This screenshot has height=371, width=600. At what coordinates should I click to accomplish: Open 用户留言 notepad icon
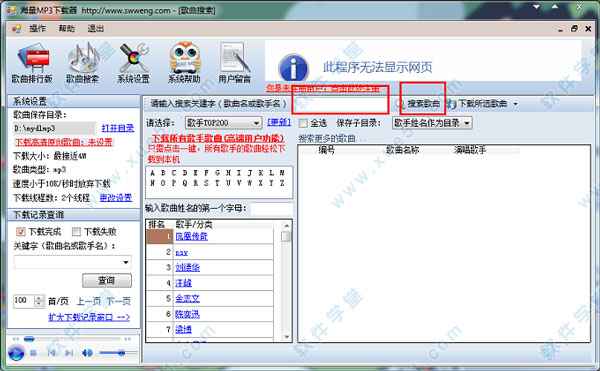(x=234, y=57)
